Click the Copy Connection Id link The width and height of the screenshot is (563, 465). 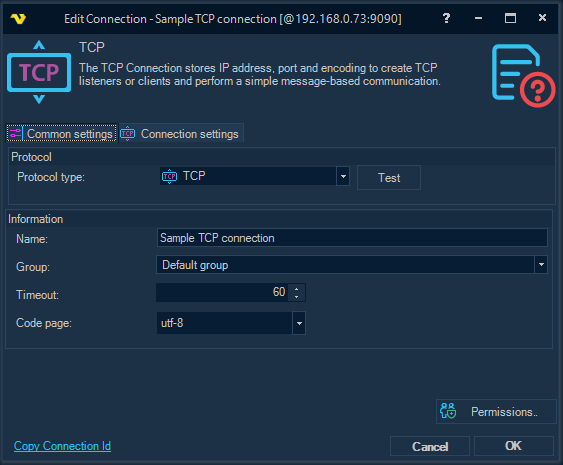(x=62, y=446)
